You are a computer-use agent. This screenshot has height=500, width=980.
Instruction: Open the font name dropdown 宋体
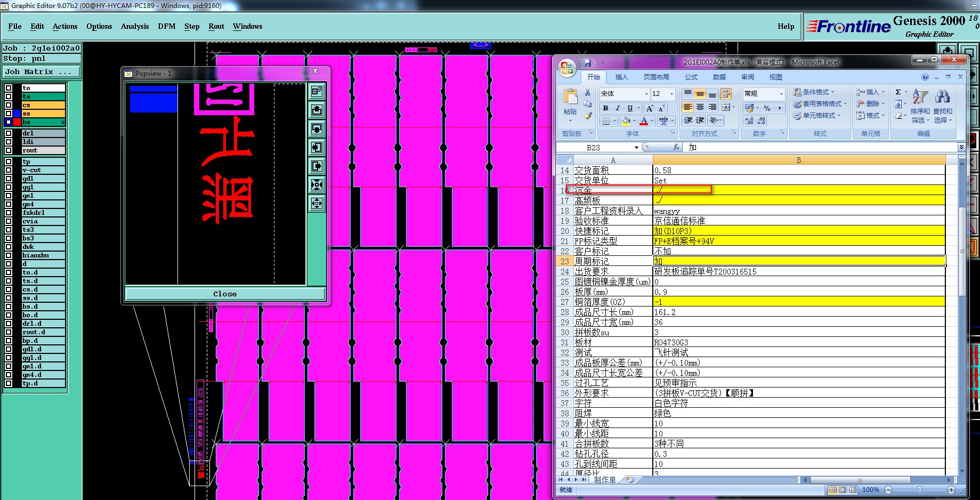(646, 94)
